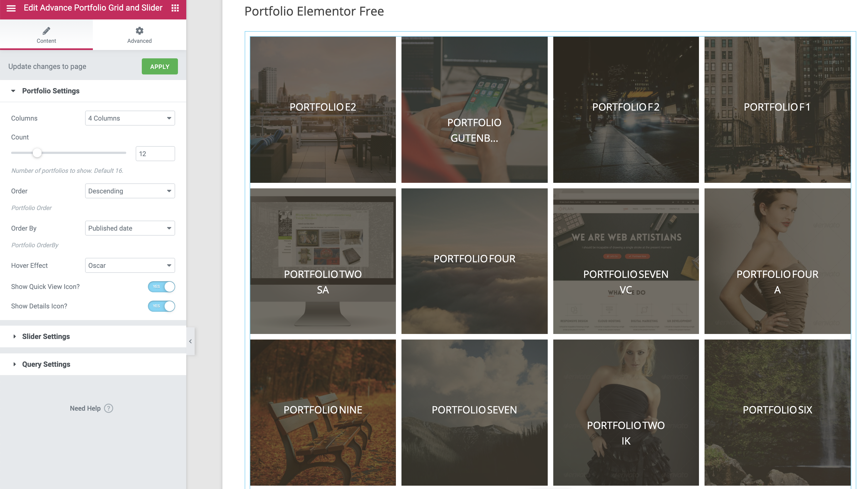Collapse the editor panel with the arrow handle
This screenshot has height=489, width=868.
coord(190,341)
